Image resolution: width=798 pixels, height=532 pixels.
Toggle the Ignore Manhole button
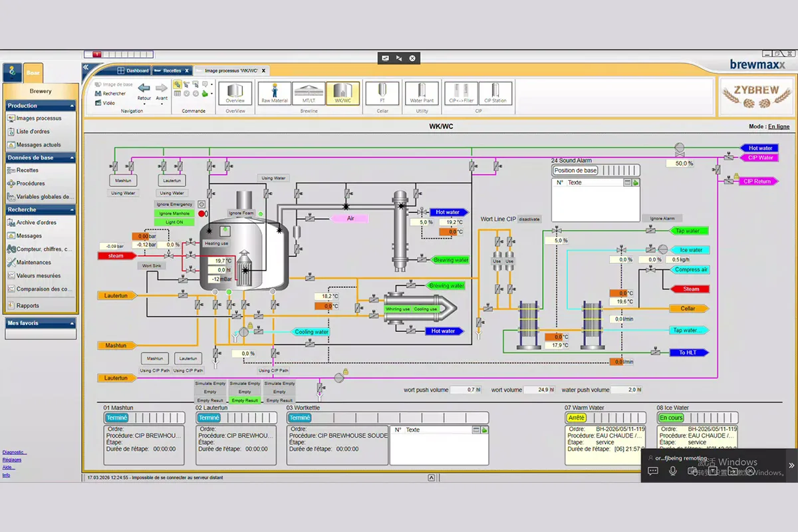[176, 213]
